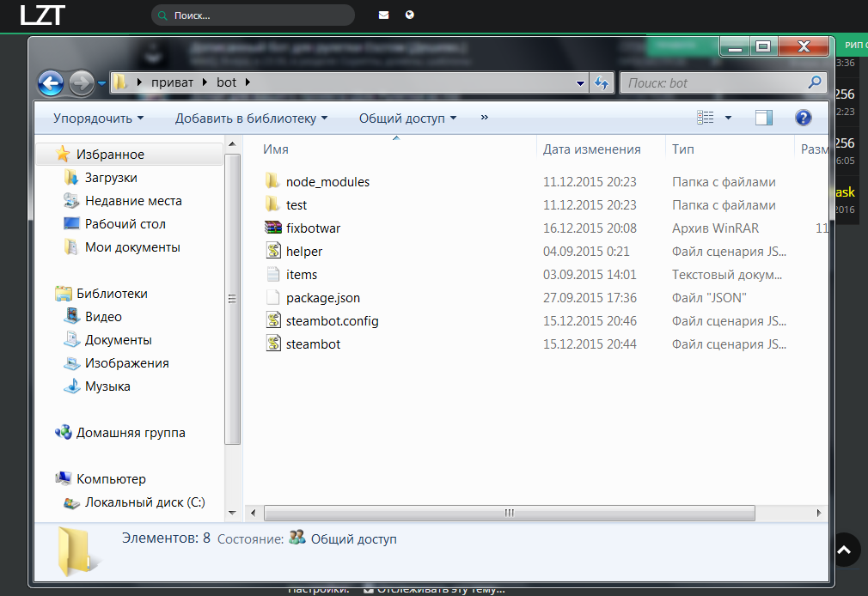868x596 pixels.
Task: Click the magnifier icon in Explorer search
Action: (x=815, y=82)
